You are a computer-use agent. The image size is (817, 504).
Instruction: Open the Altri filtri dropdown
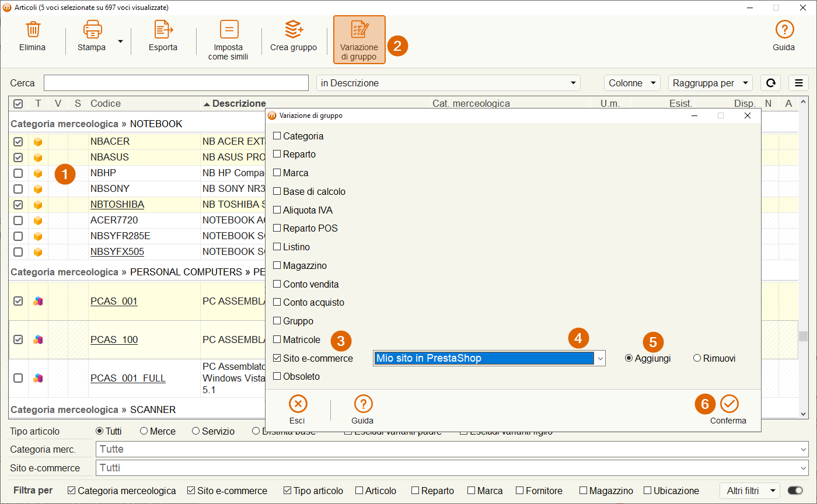click(750, 491)
